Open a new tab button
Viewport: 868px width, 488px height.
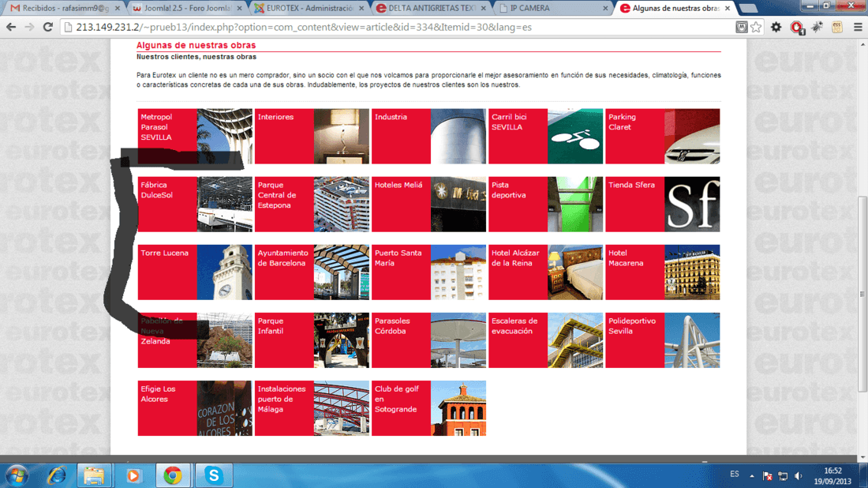tap(748, 9)
